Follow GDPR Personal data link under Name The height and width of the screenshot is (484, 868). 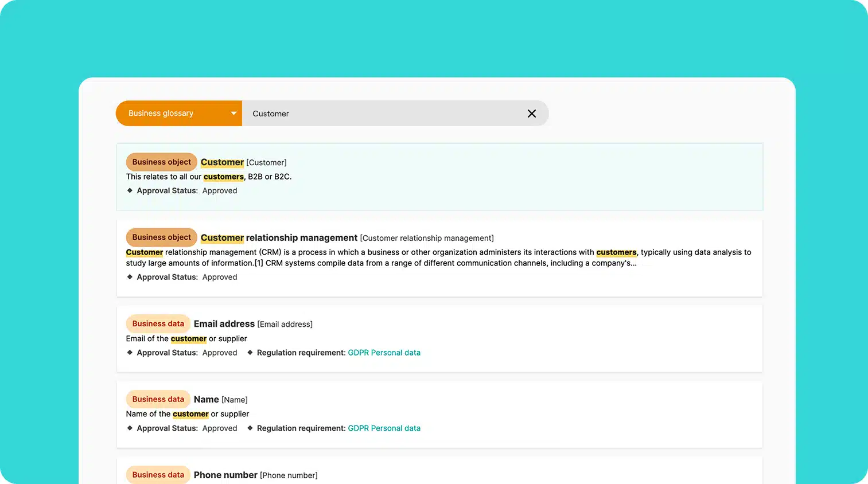[384, 428]
